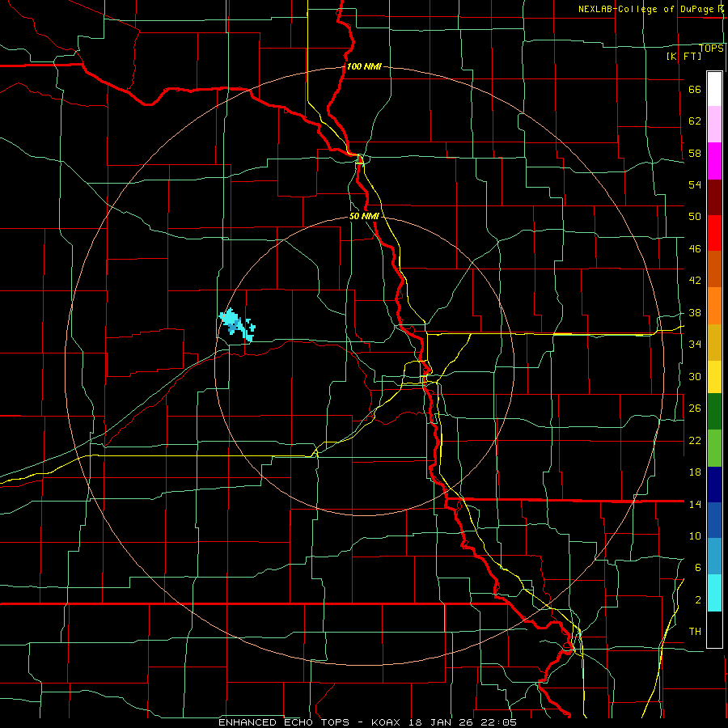728x728 pixels.
Task: Click the 62 legend value
Action: (x=695, y=121)
